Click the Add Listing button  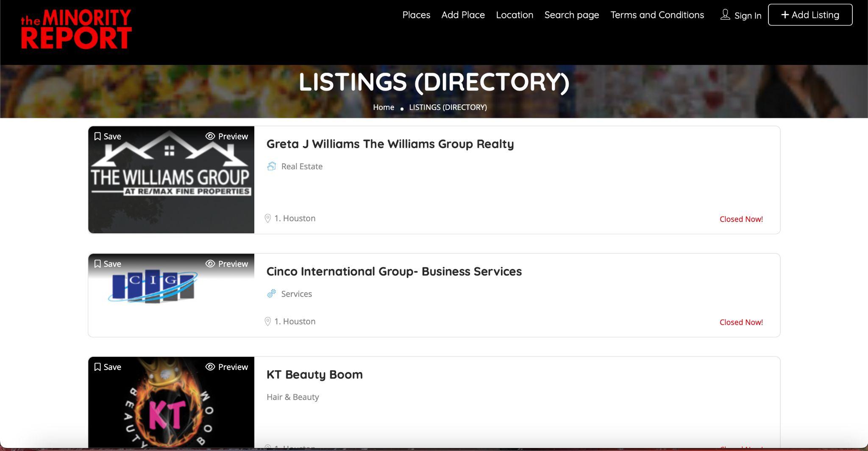(x=810, y=15)
